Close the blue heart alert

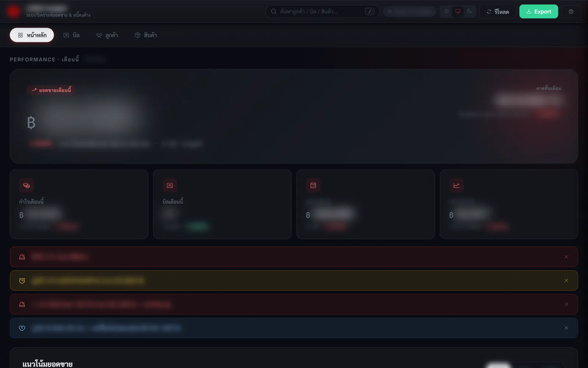coord(566,328)
